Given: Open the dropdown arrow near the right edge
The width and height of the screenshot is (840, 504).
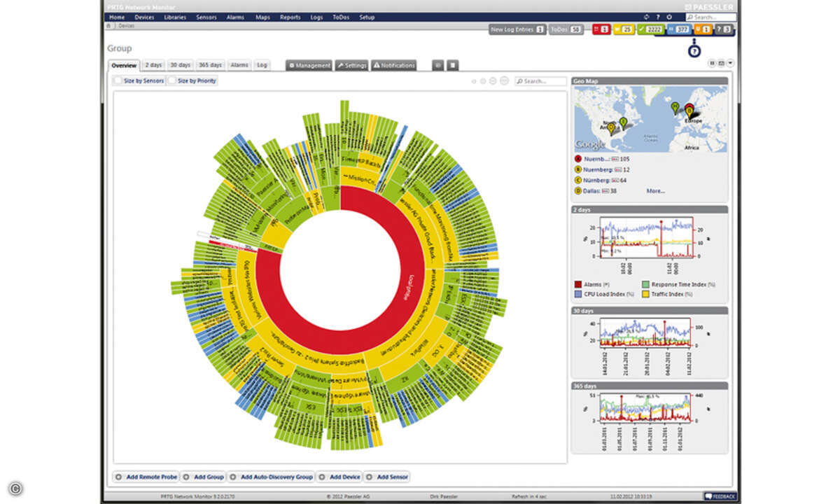Looking at the screenshot, I should point(730,63).
